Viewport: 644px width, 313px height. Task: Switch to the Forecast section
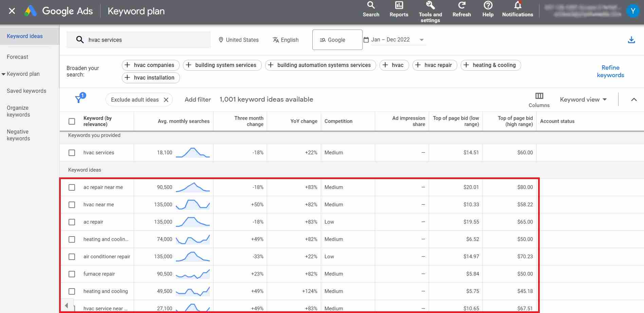[17, 57]
